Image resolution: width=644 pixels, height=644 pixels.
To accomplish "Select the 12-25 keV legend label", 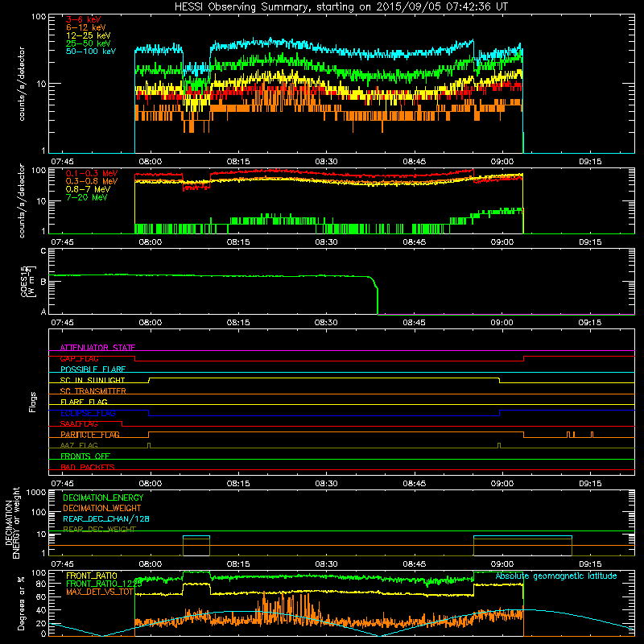I will point(89,35).
